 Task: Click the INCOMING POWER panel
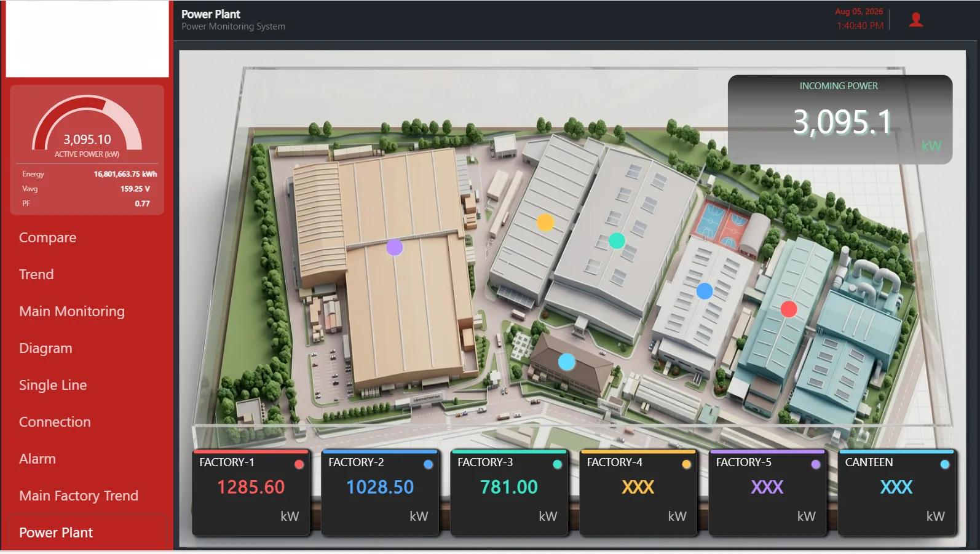coord(840,119)
